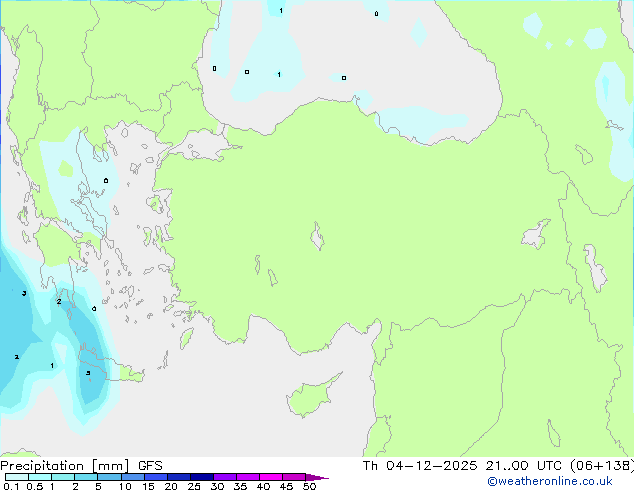Select the 25–30 mm dark navy swatch
This screenshot has width=634, height=490.
click(x=201, y=477)
